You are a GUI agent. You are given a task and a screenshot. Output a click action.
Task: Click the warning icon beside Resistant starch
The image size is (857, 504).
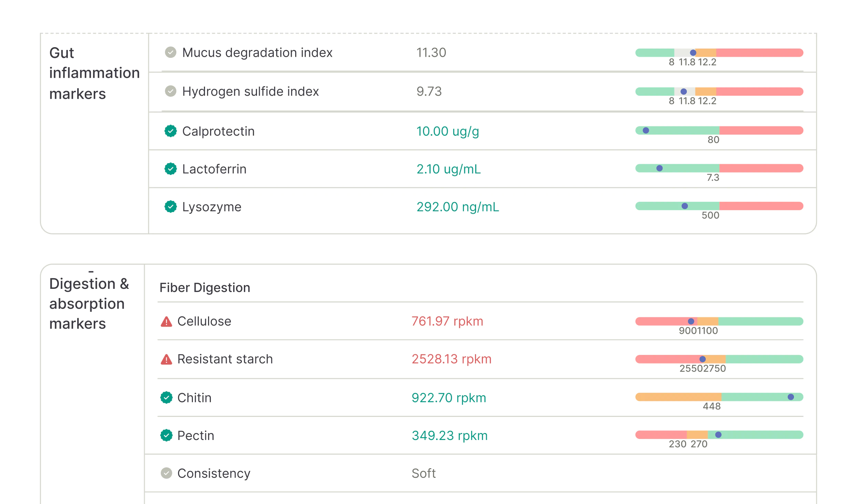pyautogui.click(x=167, y=359)
